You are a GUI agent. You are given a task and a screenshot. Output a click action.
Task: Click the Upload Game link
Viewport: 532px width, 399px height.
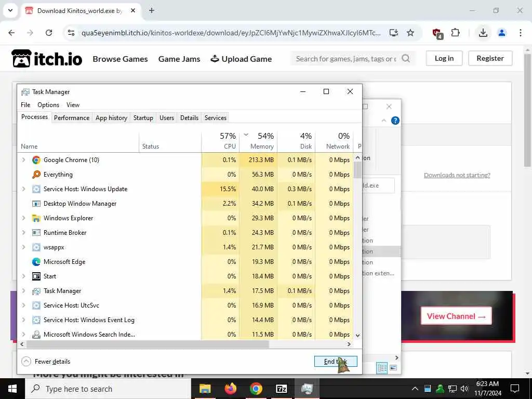point(241,59)
